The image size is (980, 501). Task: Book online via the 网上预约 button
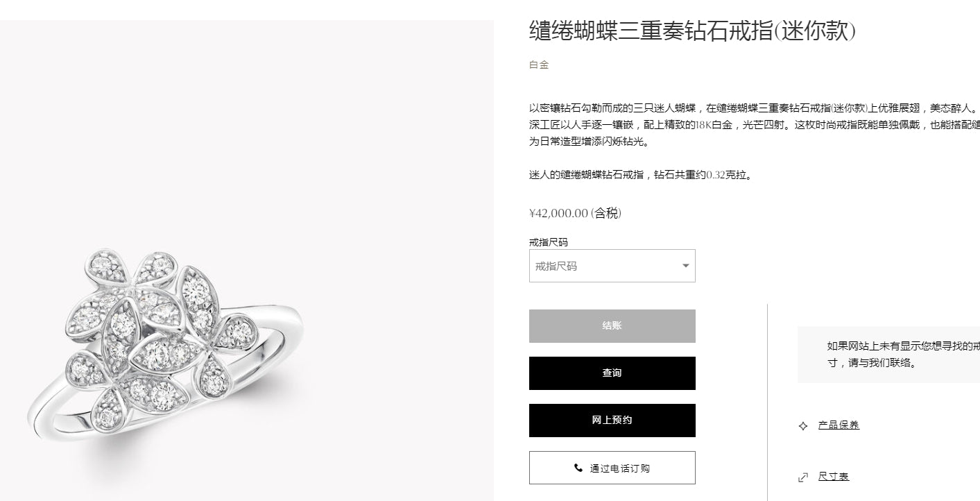point(612,421)
